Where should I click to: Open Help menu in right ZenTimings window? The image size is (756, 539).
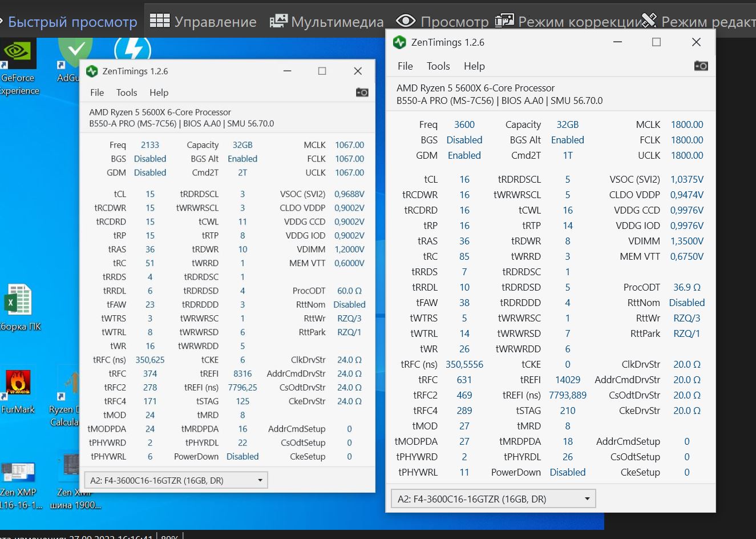[474, 66]
